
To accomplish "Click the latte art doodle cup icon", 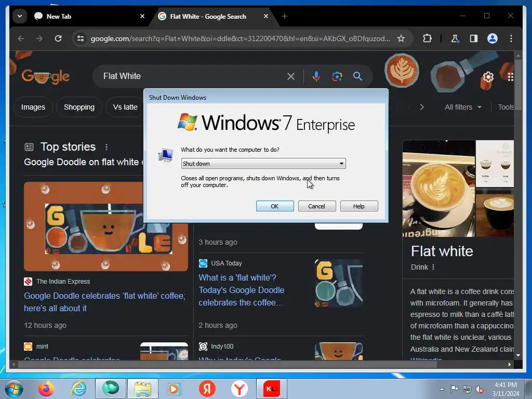I will pyautogui.click(x=402, y=71).
